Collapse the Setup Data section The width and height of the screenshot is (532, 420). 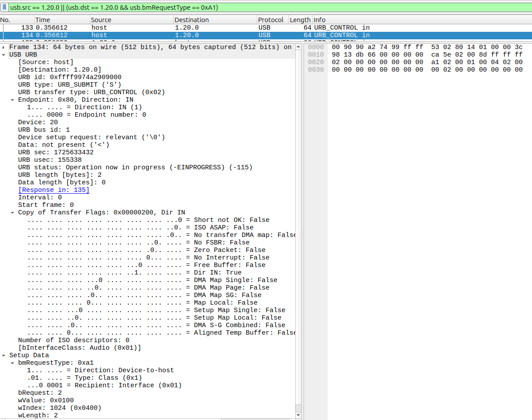click(4, 355)
